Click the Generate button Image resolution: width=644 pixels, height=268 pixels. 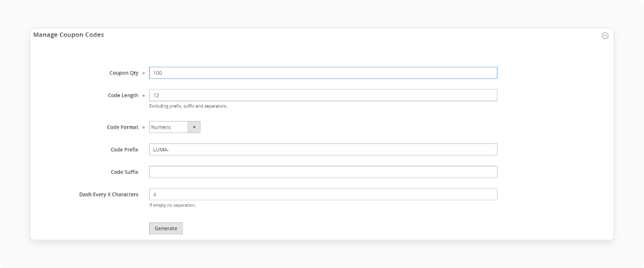pos(166,228)
